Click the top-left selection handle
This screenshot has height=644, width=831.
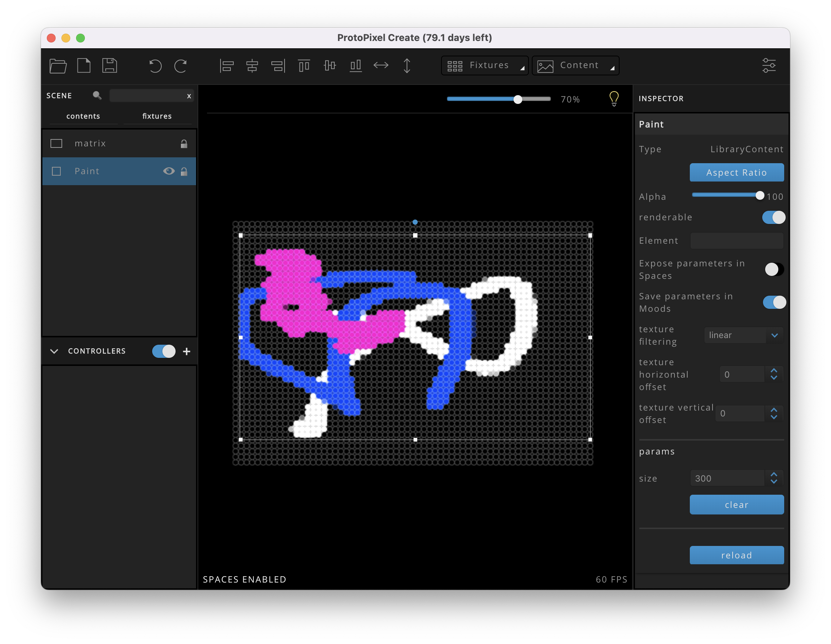click(240, 236)
